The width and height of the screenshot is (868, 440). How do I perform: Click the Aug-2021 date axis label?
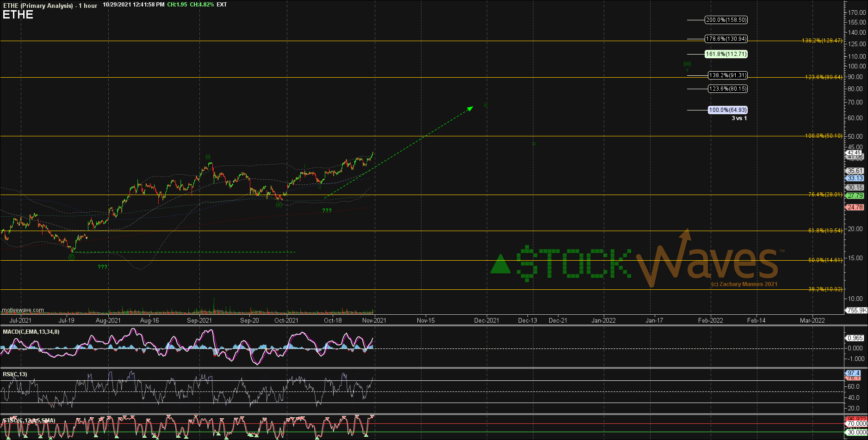[108, 320]
